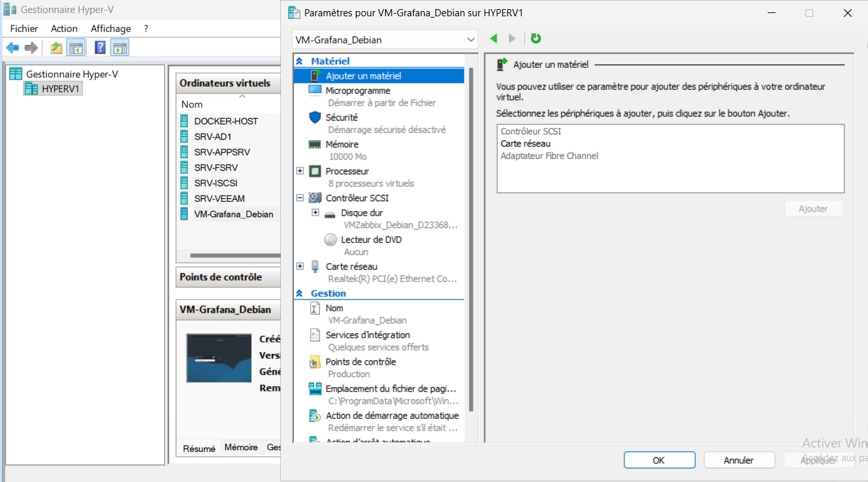The image size is (868, 482).
Task: Click the green refresh icon in settings
Action: pyautogui.click(x=536, y=39)
